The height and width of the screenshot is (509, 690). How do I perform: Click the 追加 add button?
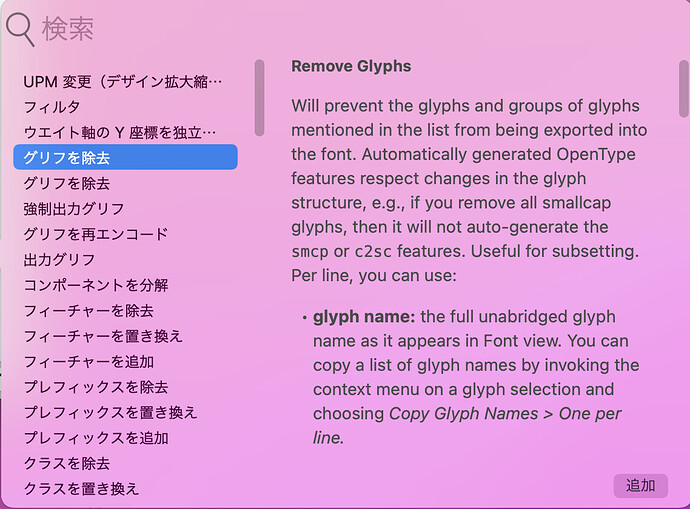(641, 486)
